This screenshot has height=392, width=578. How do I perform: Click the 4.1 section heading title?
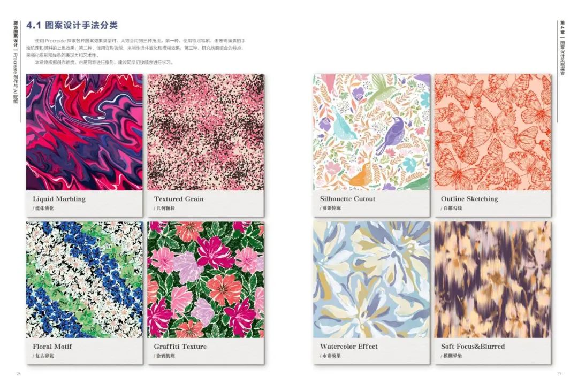(x=72, y=26)
